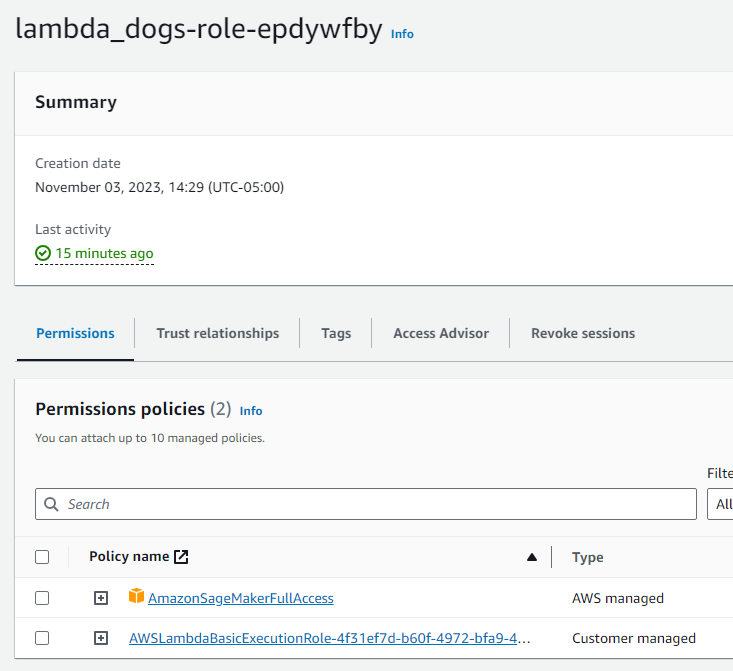Check the AmazonSageMakerFullAccess row checkbox
The height and width of the screenshot is (671, 733).
[42, 598]
